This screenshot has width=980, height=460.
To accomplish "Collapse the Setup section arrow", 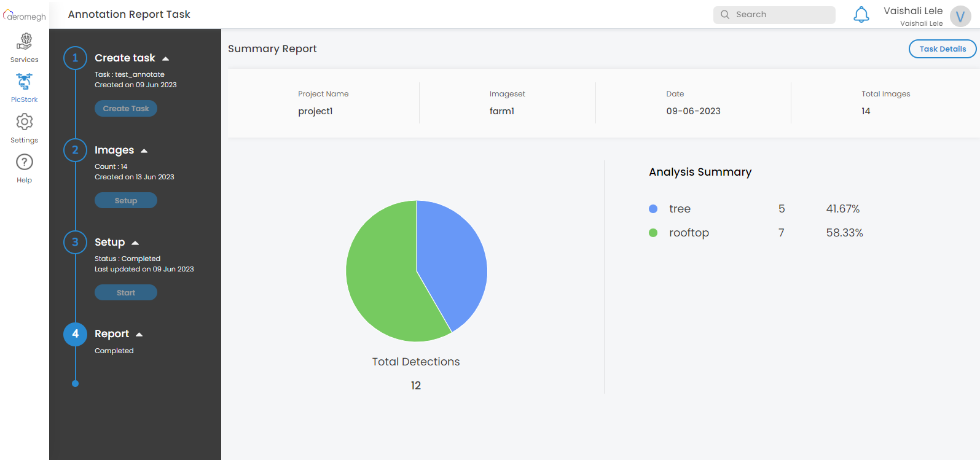I will click(135, 243).
